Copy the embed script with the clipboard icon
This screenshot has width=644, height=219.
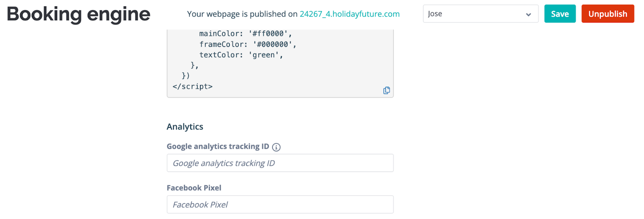pos(386,90)
